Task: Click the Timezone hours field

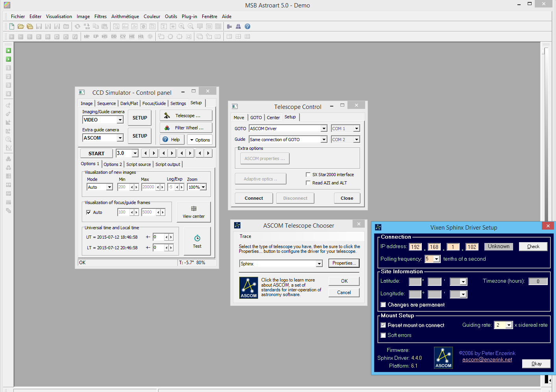Action: click(x=538, y=281)
